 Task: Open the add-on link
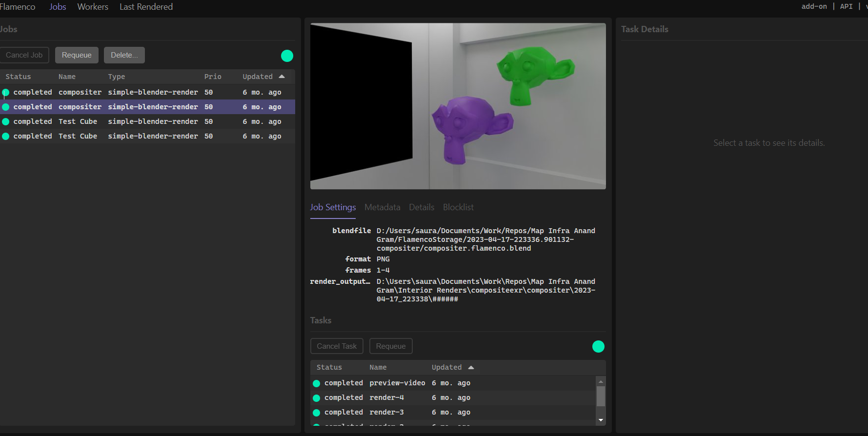[x=814, y=6]
